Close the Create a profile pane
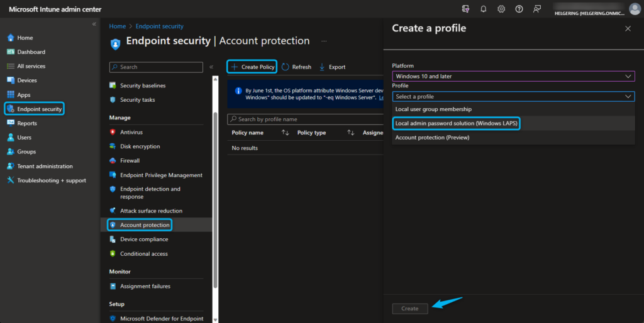 [628, 29]
